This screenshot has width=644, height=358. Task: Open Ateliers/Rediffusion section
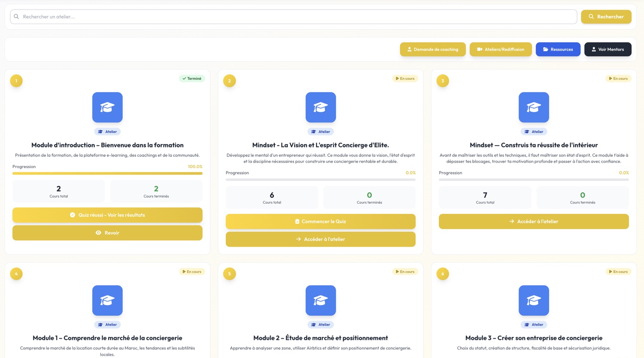click(x=501, y=49)
